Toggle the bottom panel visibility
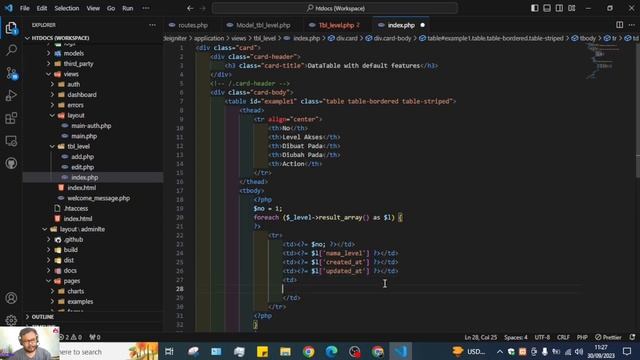640x360 pixels. click(x=547, y=8)
